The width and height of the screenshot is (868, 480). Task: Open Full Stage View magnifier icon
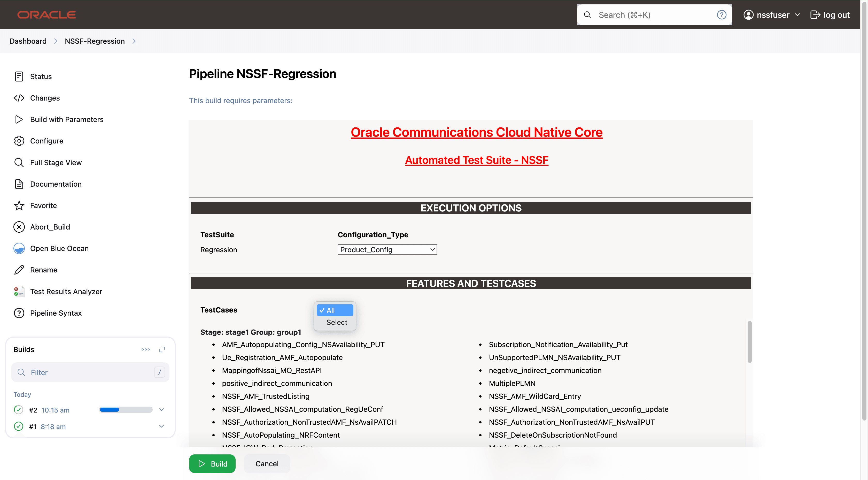pyautogui.click(x=19, y=163)
